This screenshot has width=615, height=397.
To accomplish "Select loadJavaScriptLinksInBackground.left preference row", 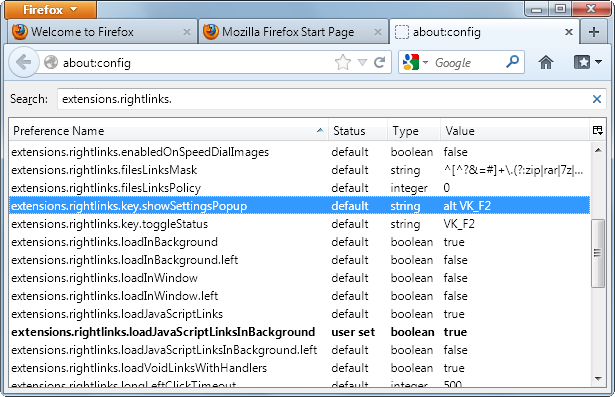I will (300, 350).
